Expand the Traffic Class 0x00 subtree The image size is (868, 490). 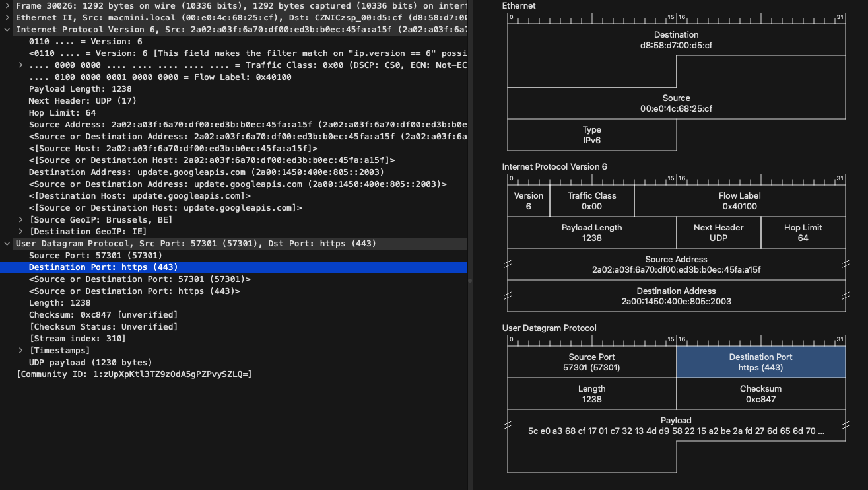click(20, 65)
